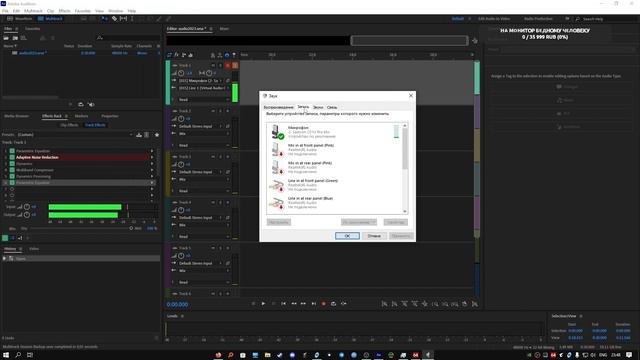
Task: Open effect slot menu arrow for Multiband Compressor
Action: point(152,170)
